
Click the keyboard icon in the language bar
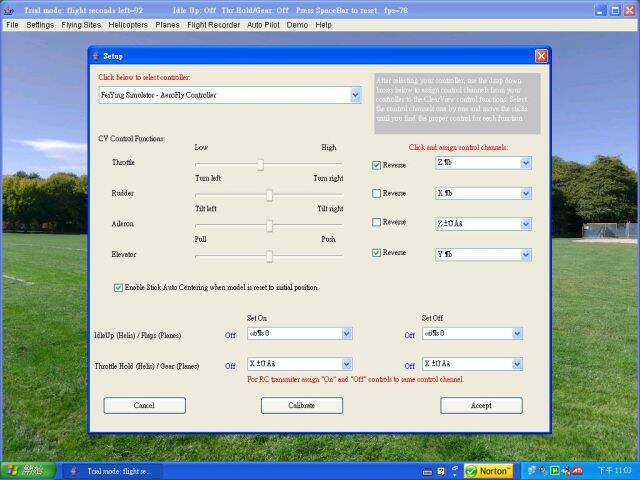[x=427, y=472]
